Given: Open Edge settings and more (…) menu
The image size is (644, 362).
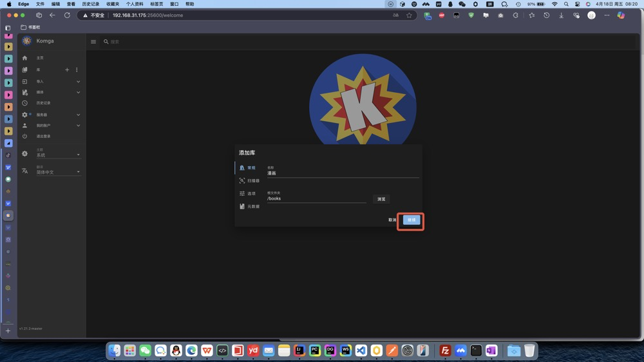Looking at the screenshot, I should click(x=607, y=15).
